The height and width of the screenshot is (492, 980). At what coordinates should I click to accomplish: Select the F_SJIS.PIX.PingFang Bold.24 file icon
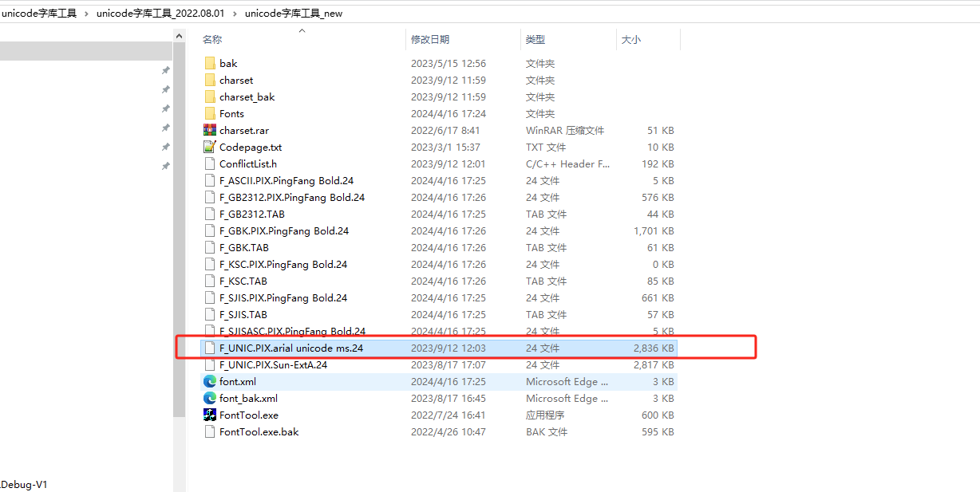(x=210, y=297)
